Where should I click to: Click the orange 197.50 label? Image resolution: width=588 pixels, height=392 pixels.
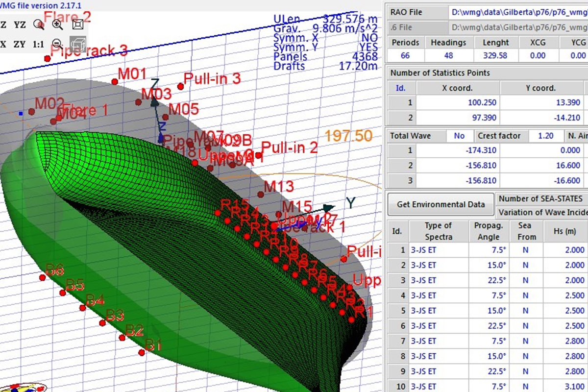click(x=348, y=136)
